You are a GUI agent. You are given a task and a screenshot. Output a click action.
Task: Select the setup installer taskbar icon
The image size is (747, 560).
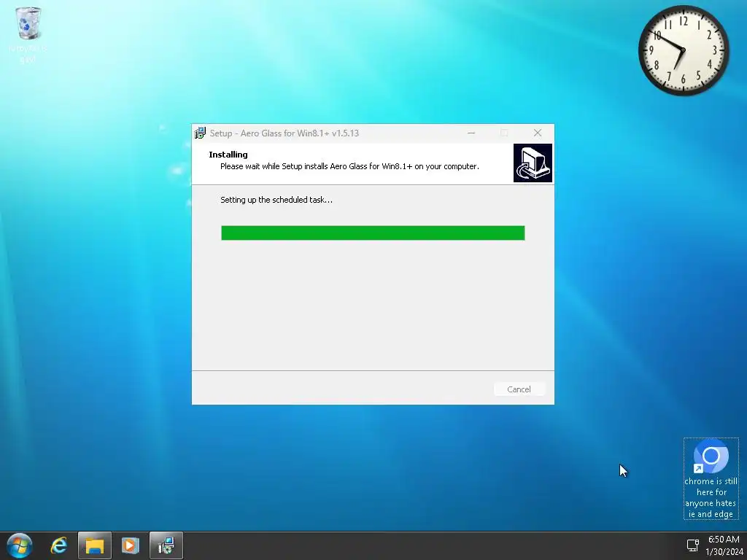166,545
